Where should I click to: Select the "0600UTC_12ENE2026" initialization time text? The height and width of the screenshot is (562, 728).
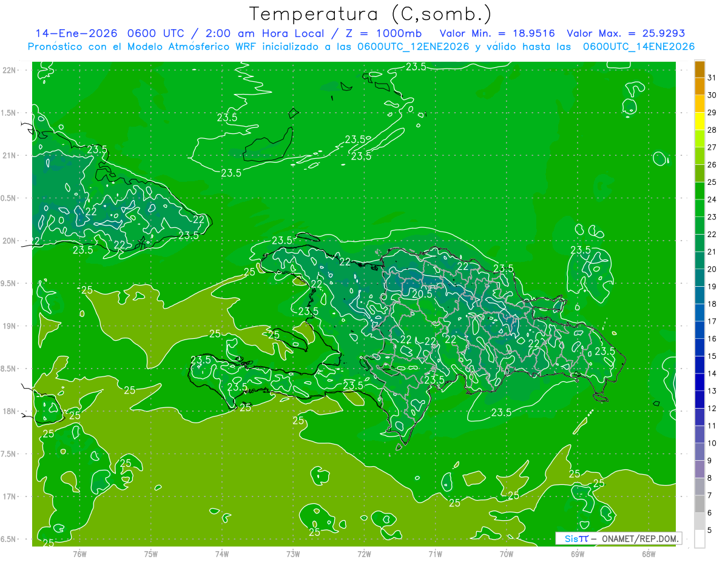tap(413, 47)
